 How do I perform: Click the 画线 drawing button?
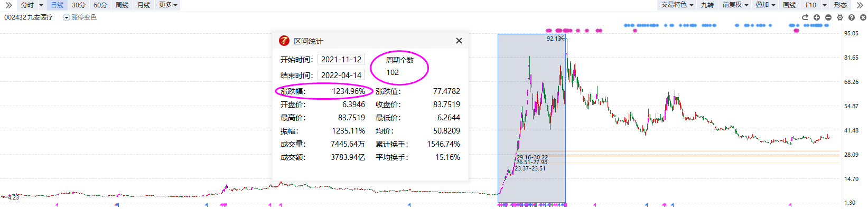[x=789, y=5]
